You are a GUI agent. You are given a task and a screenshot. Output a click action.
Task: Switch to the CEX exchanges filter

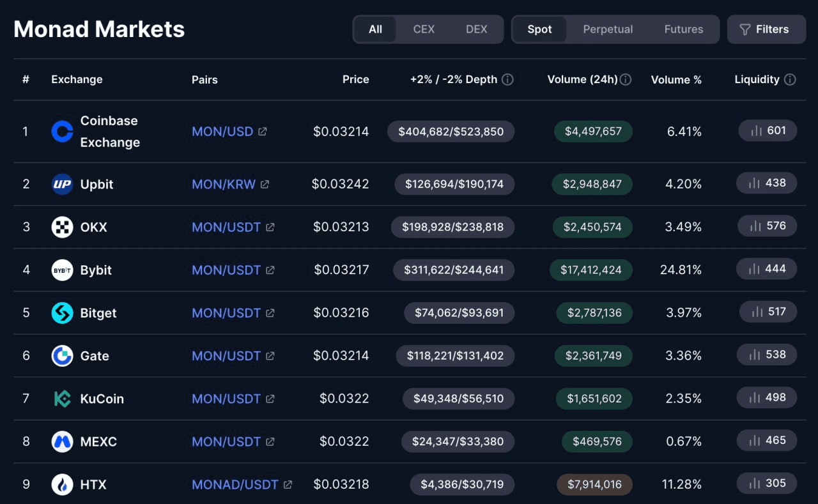(424, 29)
